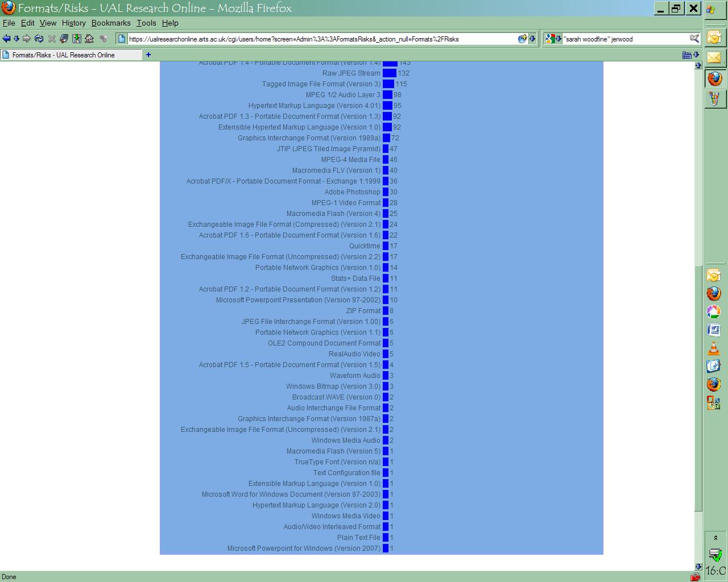Open the back history dropdown arrow

click(x=16, y=39)
